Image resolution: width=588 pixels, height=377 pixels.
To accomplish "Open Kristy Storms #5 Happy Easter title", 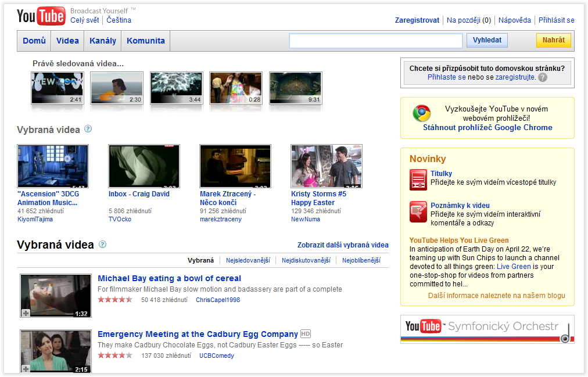I will click(319, 198).
